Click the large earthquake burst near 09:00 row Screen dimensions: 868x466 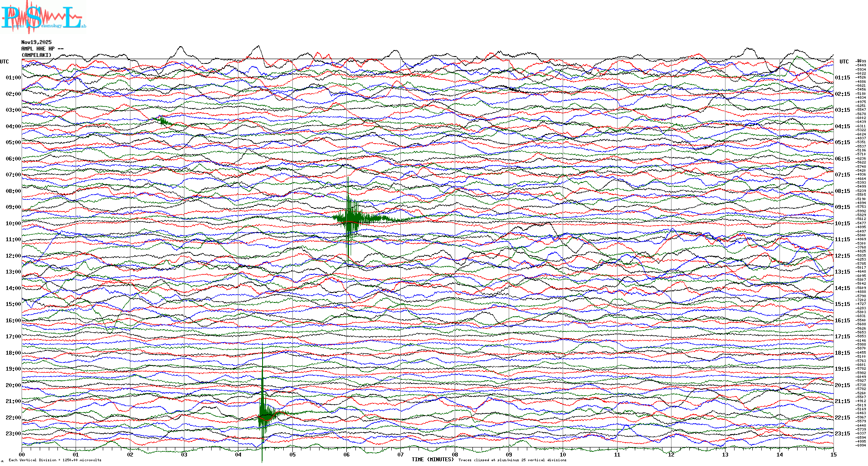[351, 217]
